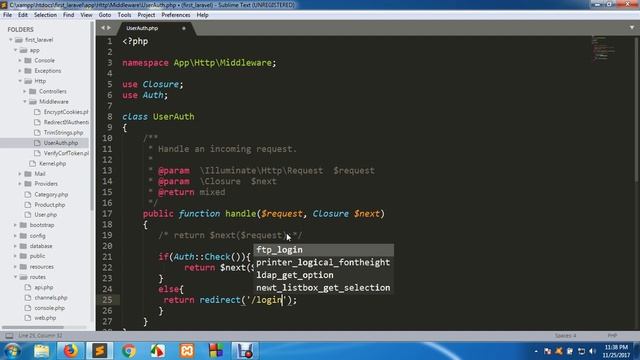Click the editor vertical scrollbar

point(637,110)
